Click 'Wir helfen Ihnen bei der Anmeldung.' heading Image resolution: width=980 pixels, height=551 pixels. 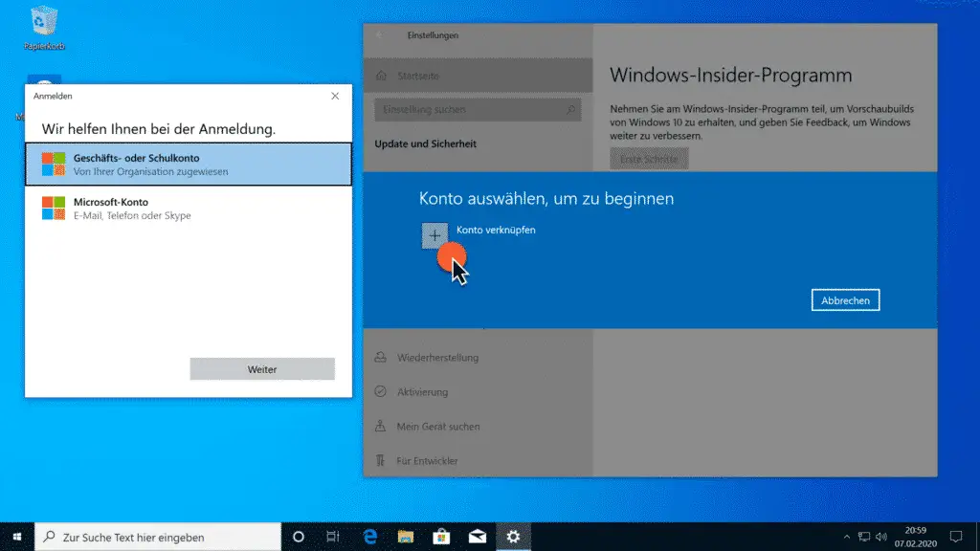click(158, 129)
